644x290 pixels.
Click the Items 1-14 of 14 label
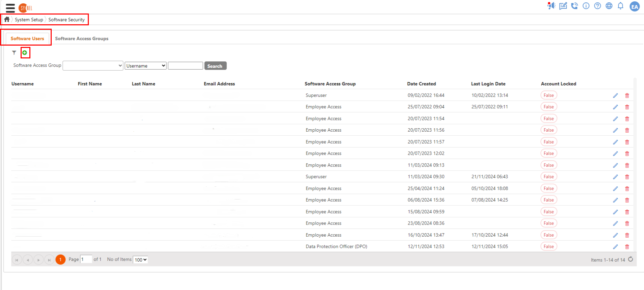(x=608, y=260)
